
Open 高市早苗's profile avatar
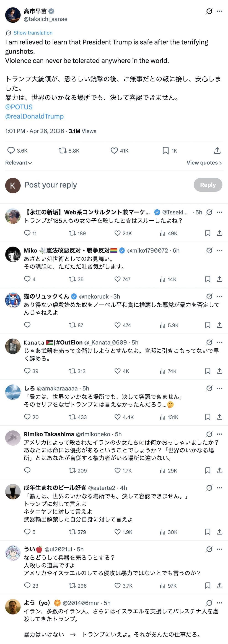coord(13,15)
